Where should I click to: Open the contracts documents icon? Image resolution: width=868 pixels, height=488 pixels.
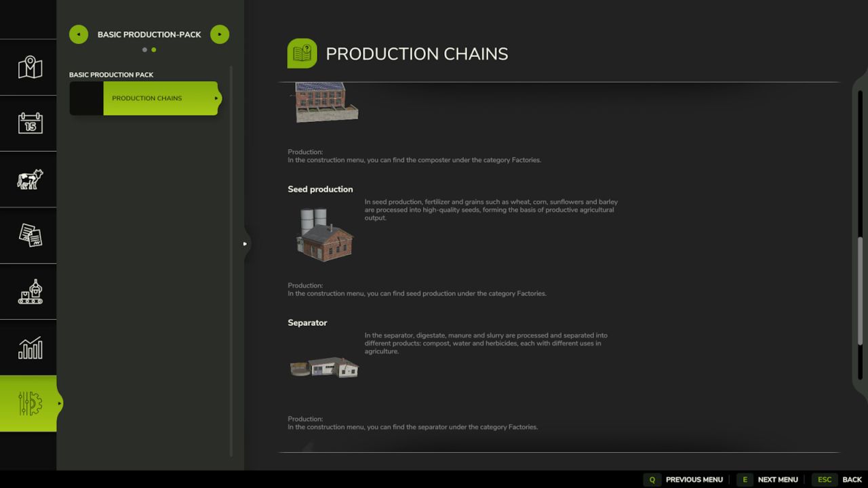28,235
